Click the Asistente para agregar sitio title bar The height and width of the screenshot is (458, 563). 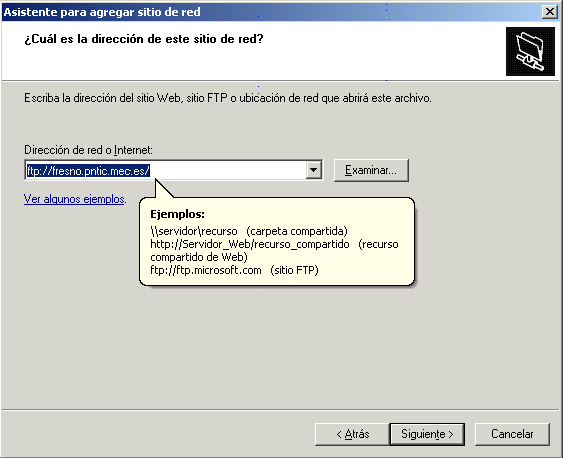(x=273, y=12)
